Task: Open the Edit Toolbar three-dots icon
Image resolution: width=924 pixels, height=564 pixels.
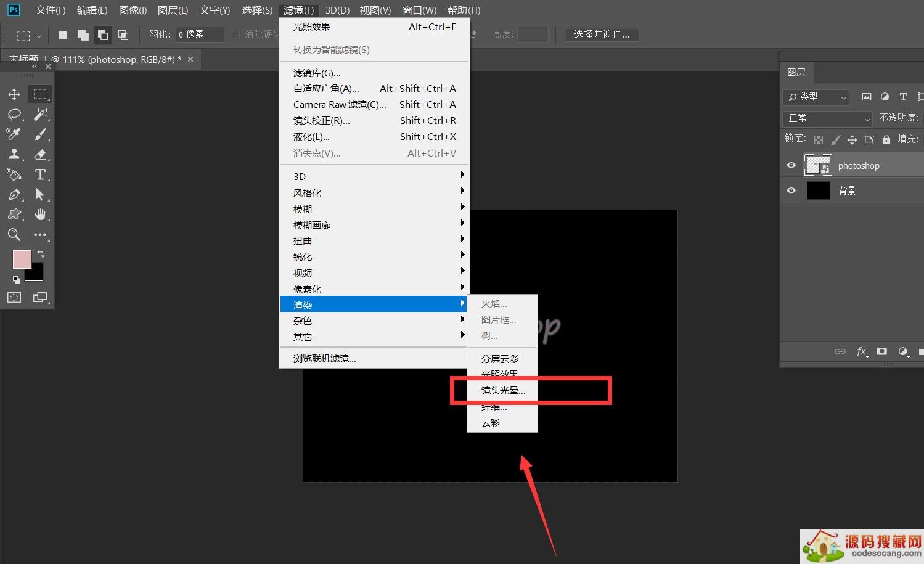Action: [x=40, y=235]
